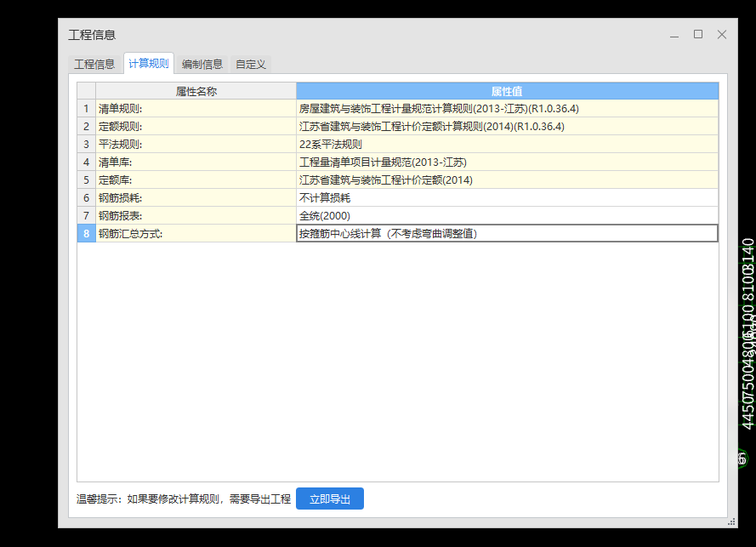Minimize the 工程信息 dialog
The height and width of the screenshot is (547, 756).
[x=674, y=35]
